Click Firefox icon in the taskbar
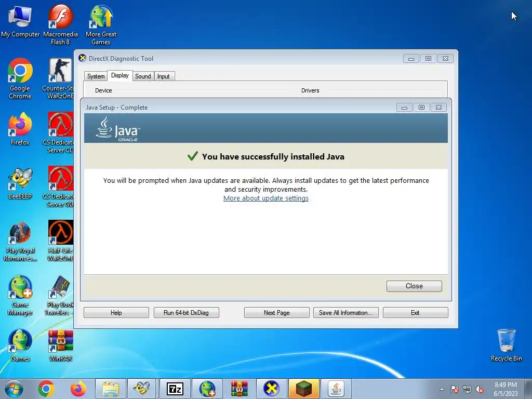The image size is (532, 399). 78,389
